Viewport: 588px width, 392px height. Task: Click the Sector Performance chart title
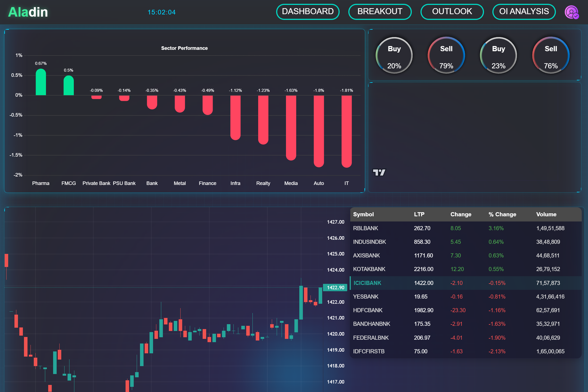[184, 48]
